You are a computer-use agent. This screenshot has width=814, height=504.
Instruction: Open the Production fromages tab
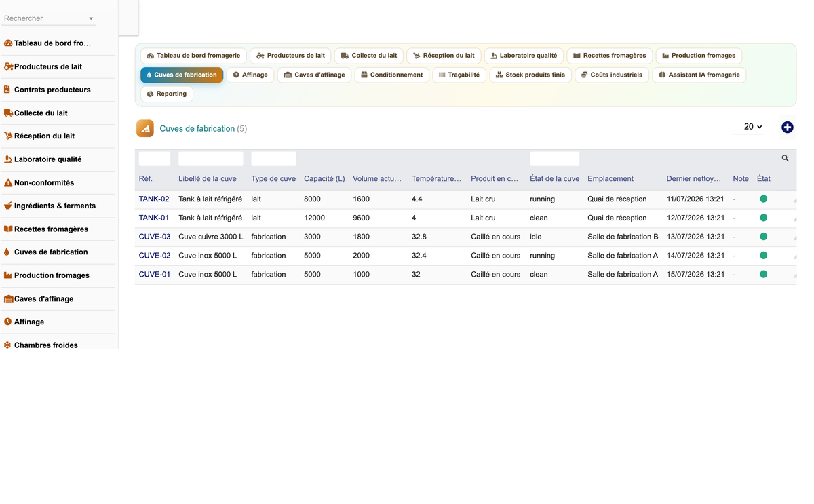[x=699, y=56]
